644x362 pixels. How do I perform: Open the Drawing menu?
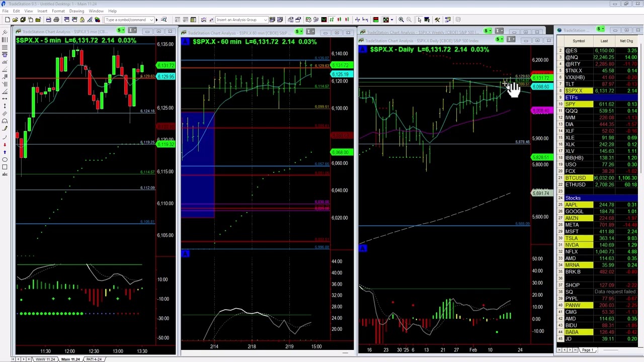coord(76,11)
